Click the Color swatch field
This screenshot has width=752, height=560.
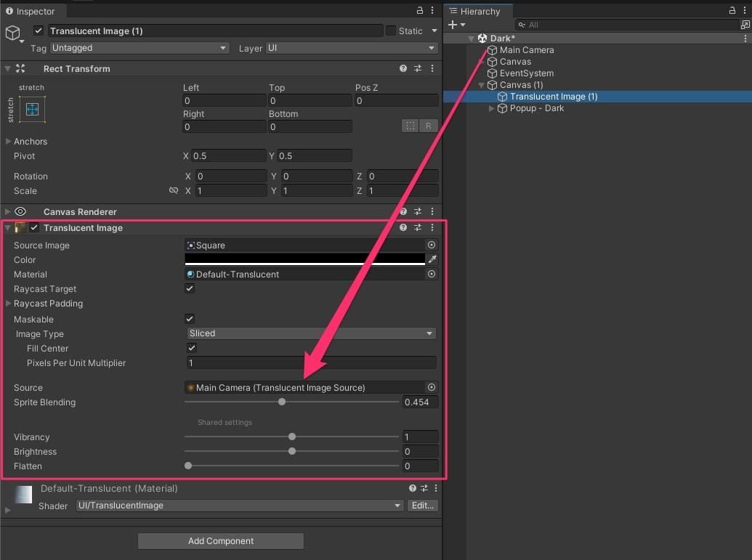pyautogui.click(x=305, y=259)
